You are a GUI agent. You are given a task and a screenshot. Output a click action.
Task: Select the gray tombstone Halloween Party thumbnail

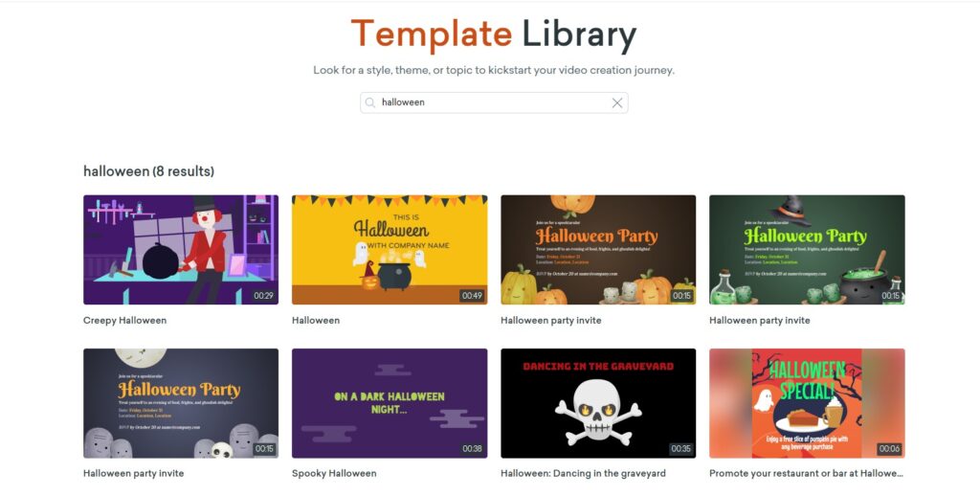(x=181, y=402)
